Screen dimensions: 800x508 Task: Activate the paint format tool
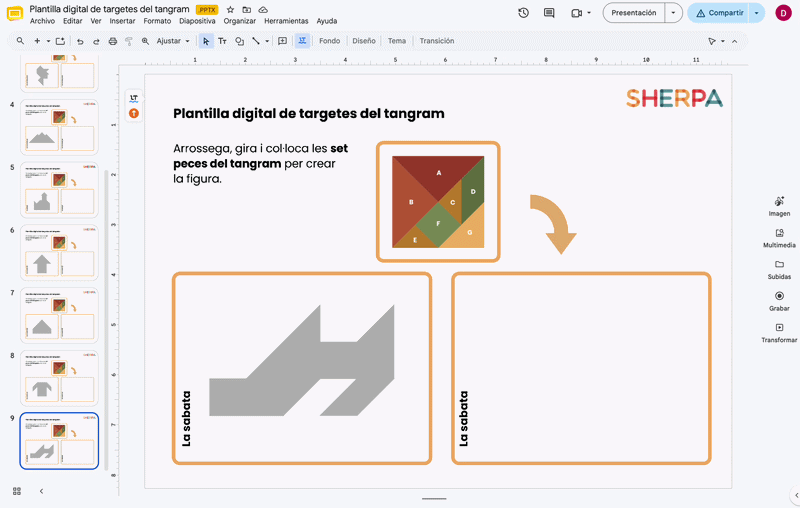(129, 41)
